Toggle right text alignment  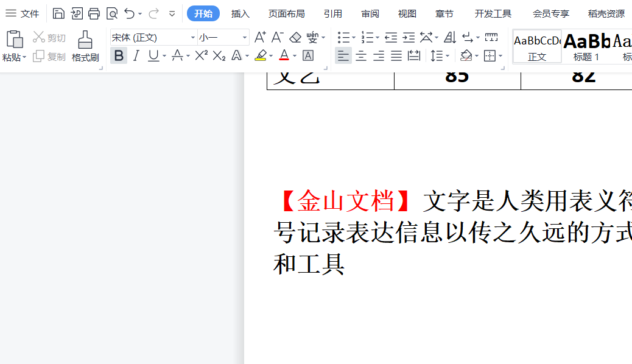pyautogui.click(x=379, y=55)
